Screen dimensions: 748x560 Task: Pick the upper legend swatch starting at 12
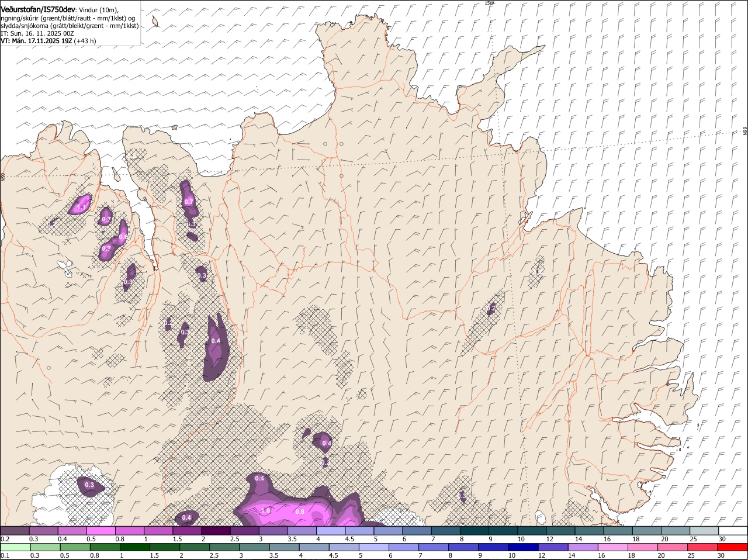(x=561, y=531)
